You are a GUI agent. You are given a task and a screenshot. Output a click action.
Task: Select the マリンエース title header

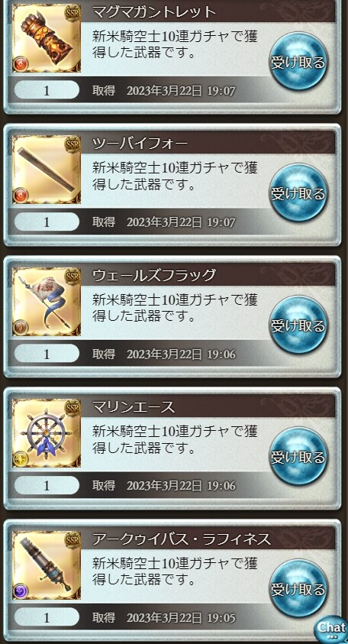(x=208, y=406)
